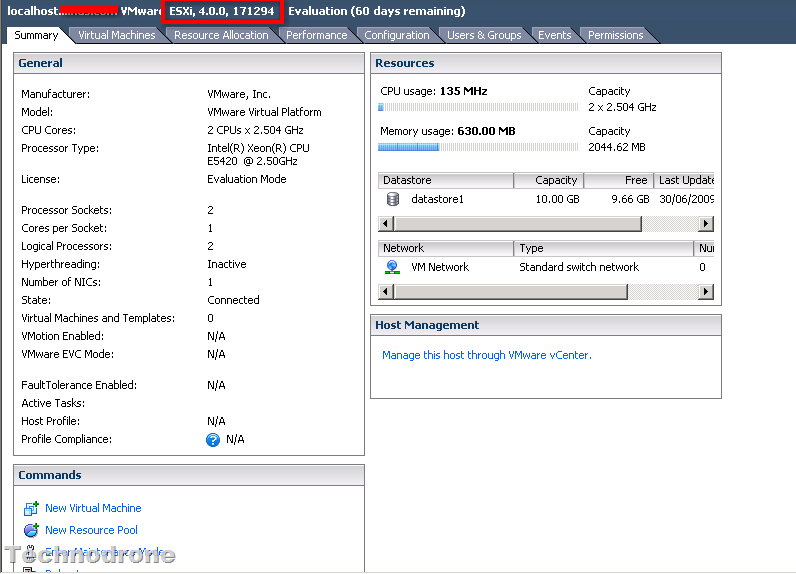The width and height of the screenshot is (796, 574).
Task: Click the datastore list scrollbar thumb
Action: 518,223
